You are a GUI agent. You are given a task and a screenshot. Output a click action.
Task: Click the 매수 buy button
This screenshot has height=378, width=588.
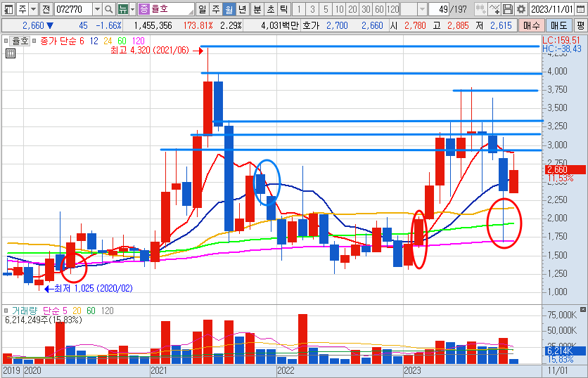coord(531,25)
